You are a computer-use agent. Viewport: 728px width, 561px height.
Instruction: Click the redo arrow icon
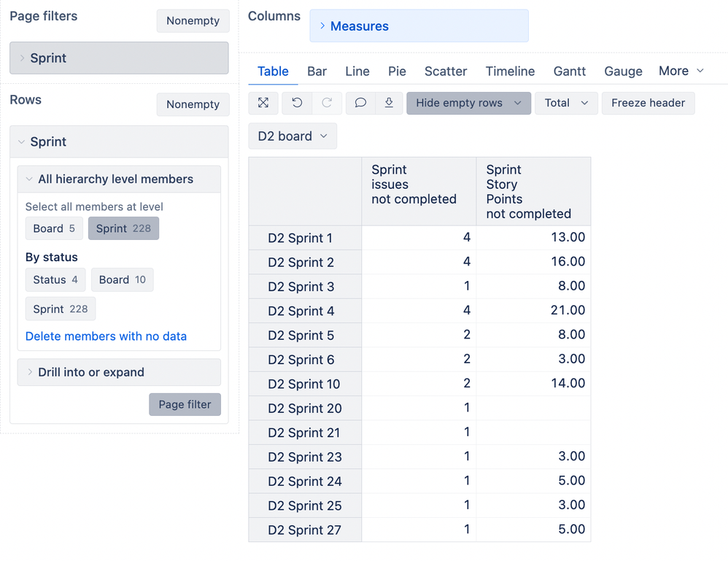(327, 103)
